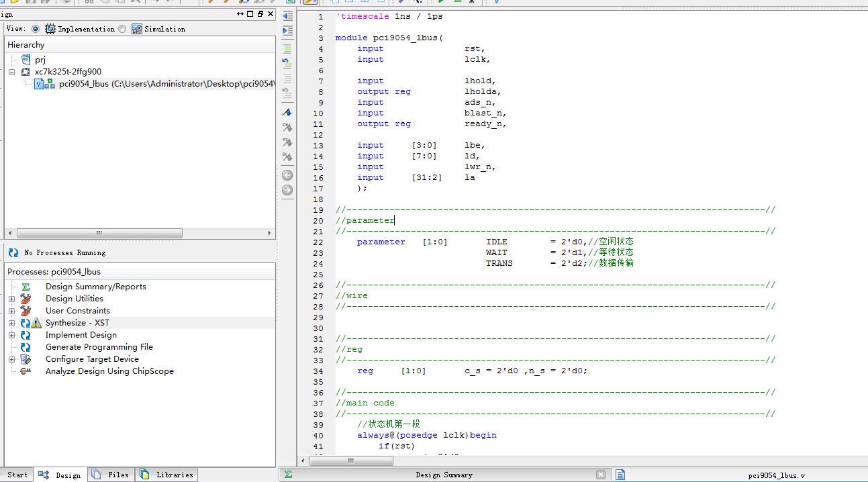Image resolution: width=868 pixels, height=482 pixels.
Task: Float the Design panel using the restore icon
Action: [260, 14]
